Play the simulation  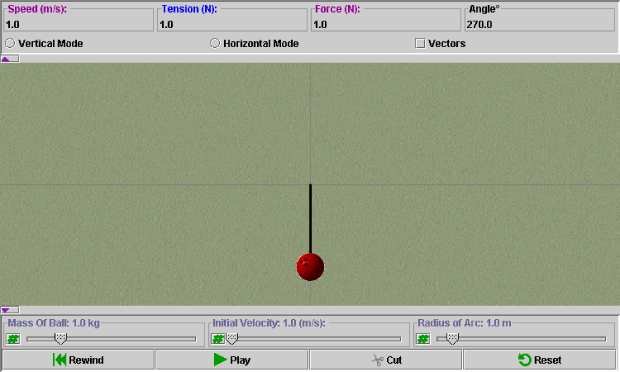coord(232,360)
